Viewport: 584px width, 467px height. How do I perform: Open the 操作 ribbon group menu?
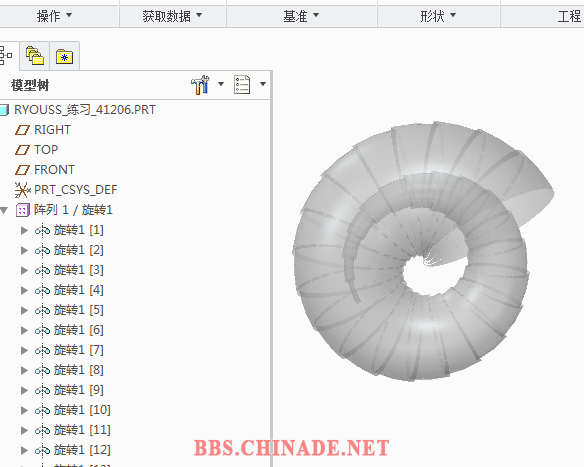click(54, 16)
